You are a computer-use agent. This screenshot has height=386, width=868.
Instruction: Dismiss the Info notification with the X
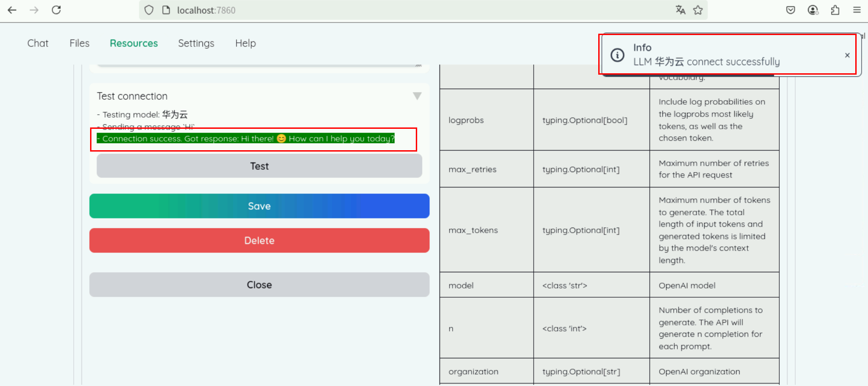(x=847, y=55)
